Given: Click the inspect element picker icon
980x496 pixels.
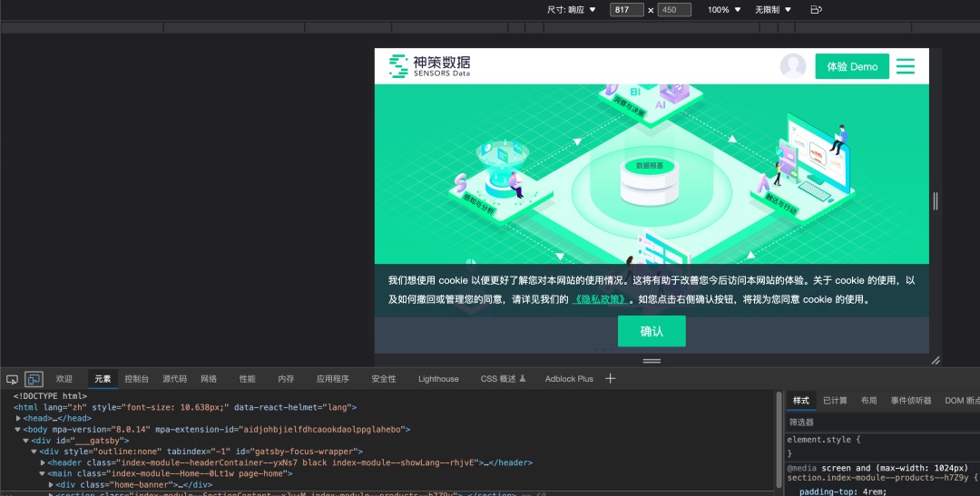Looking at the screenshot, I should tap(13, 379).
